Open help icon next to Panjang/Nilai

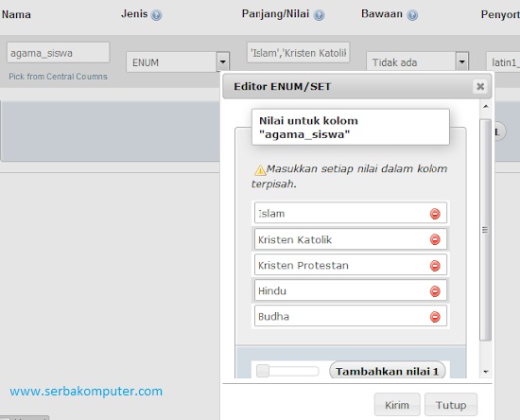pos(319,15)
